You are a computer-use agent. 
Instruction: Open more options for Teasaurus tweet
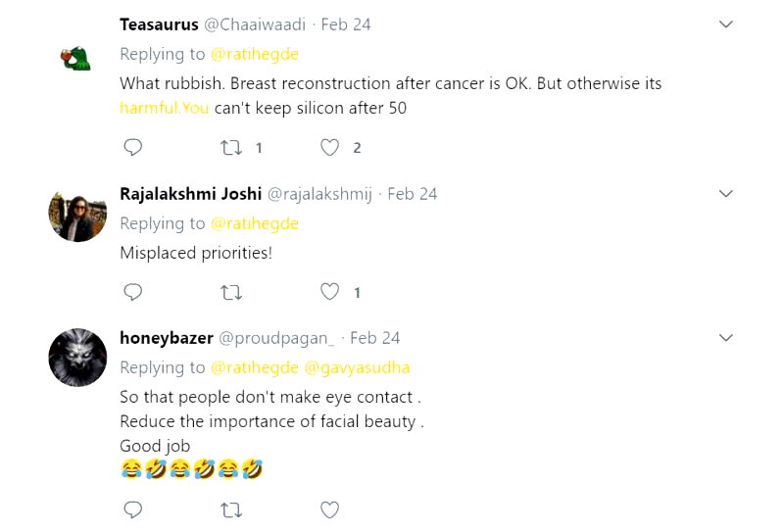726,24
